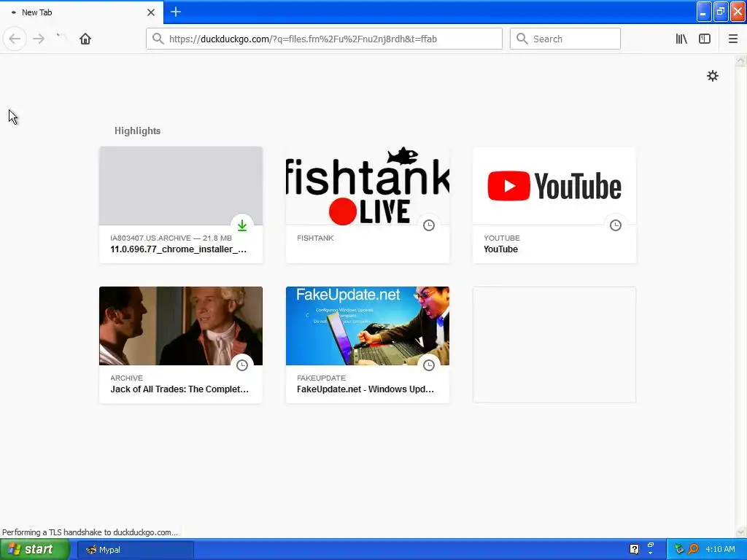This screenshot has height=560, width=747.
Task: Open the Windows start button
Action: 35,550
